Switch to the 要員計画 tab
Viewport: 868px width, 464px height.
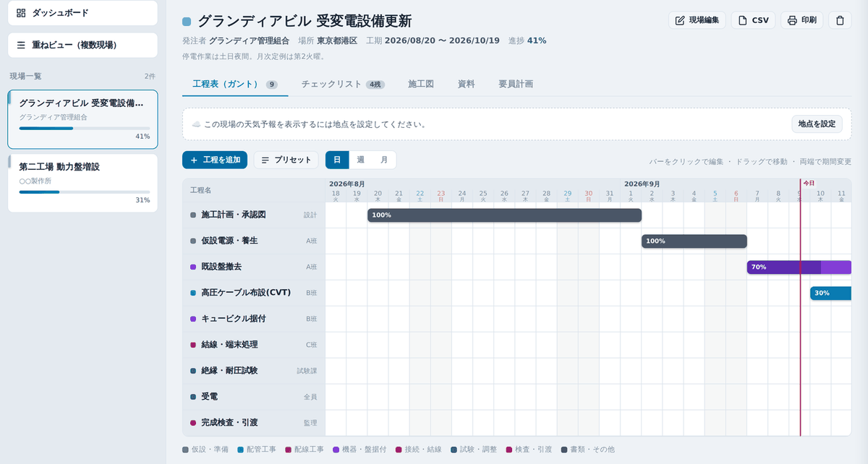tap(516, 84)
